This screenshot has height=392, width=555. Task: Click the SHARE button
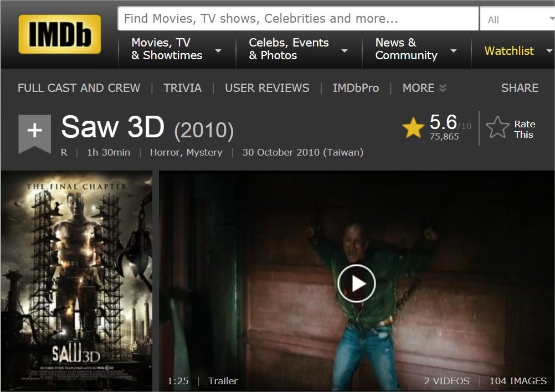click(520, 88)
